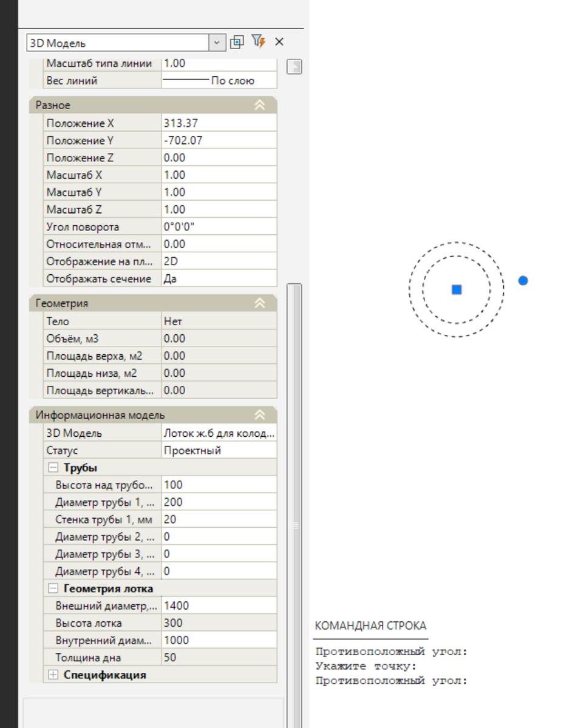Edit the Диаметр трубы 1 value 200
This screenshot has height=728, width=575.
coord(219,502)
